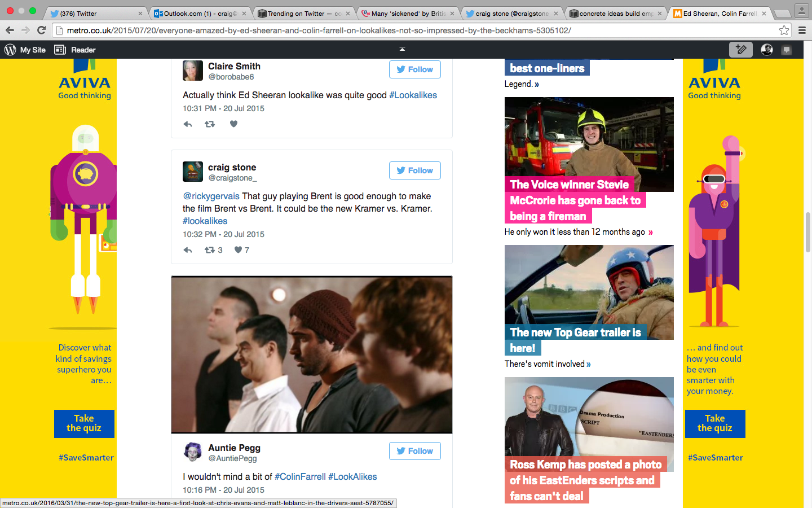Follow Claire Smith on Twitter
This screenshot has width=812, height=508.
pos(415,69)
